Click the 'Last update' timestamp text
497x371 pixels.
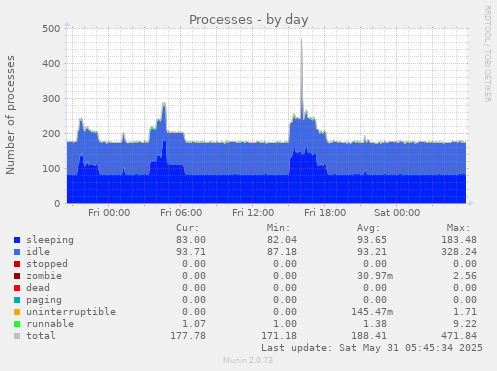[x=372, y=348]
